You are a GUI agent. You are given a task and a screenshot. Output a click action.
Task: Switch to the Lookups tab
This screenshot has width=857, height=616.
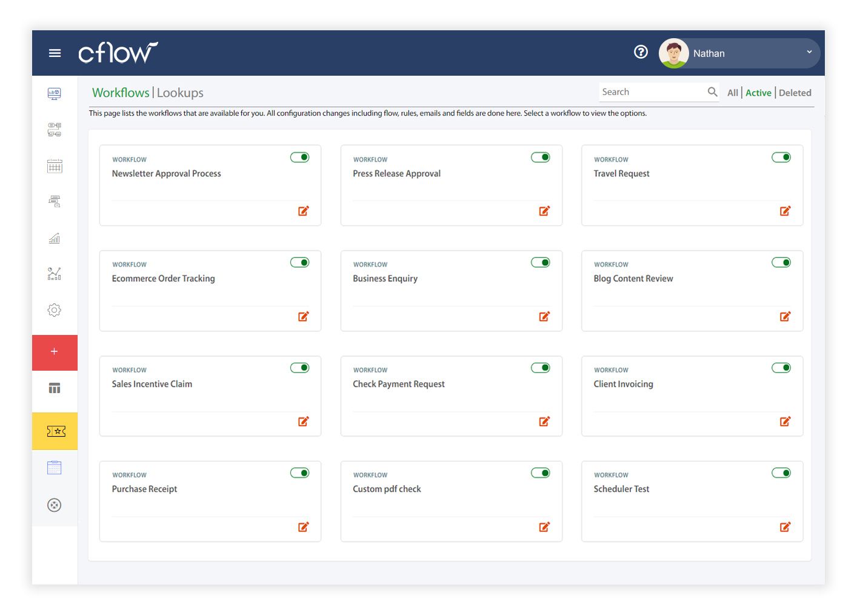pos(180,93)
